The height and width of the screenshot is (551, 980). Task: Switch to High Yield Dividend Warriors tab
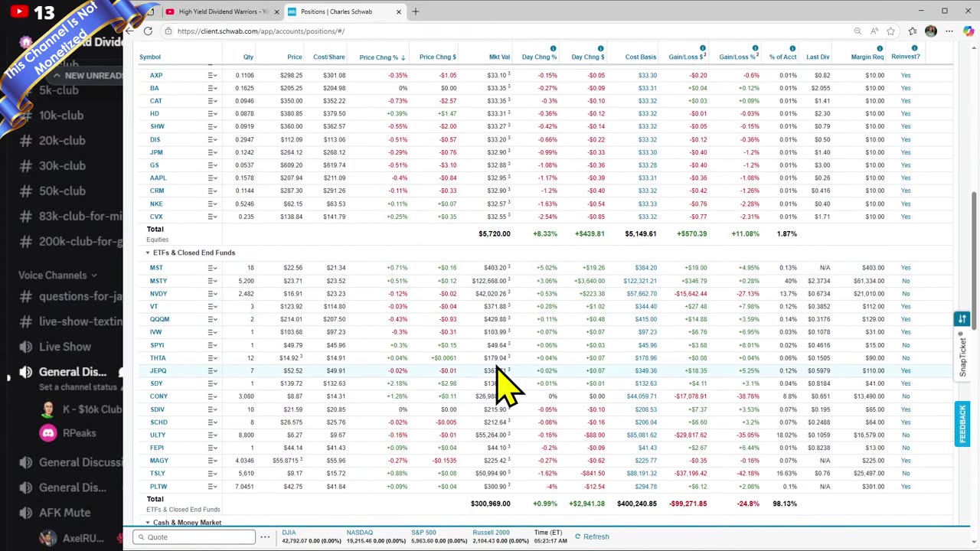[222, 11]
